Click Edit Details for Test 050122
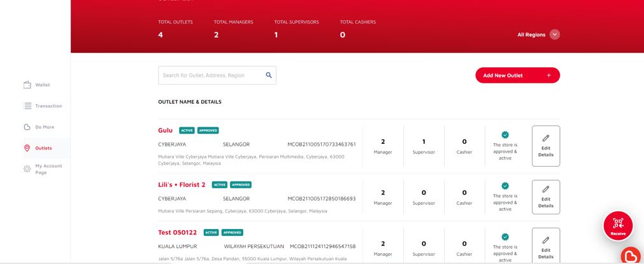This screenshot has width=644, height=264. click(546, 246)
